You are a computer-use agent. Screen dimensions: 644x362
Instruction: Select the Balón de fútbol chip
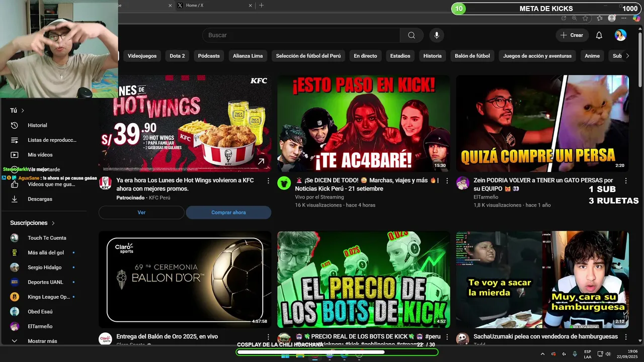click(472, 56)
